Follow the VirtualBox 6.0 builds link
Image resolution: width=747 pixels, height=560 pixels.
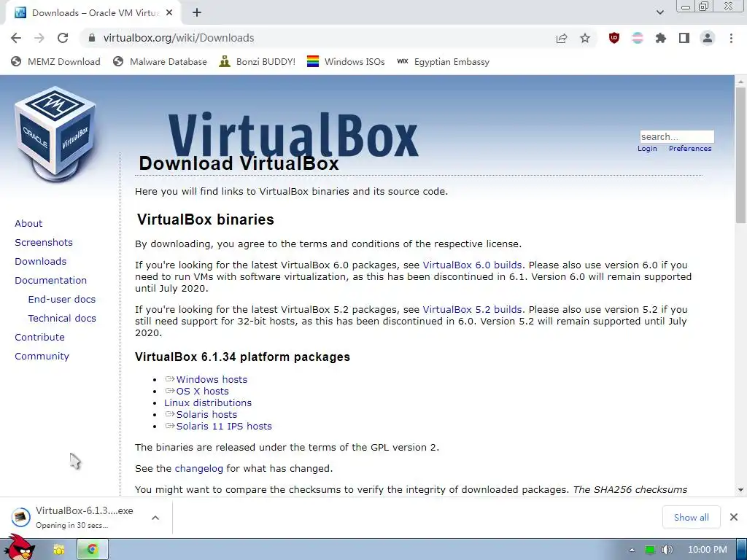pos(472,265)
